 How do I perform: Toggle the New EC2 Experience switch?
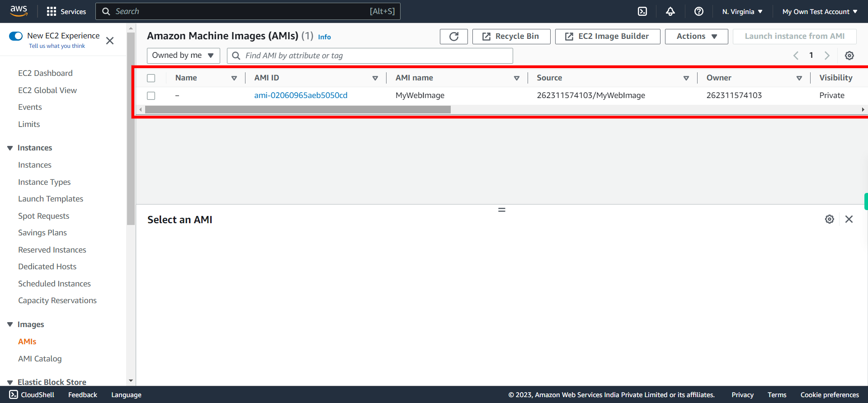[x=16, y=36]
